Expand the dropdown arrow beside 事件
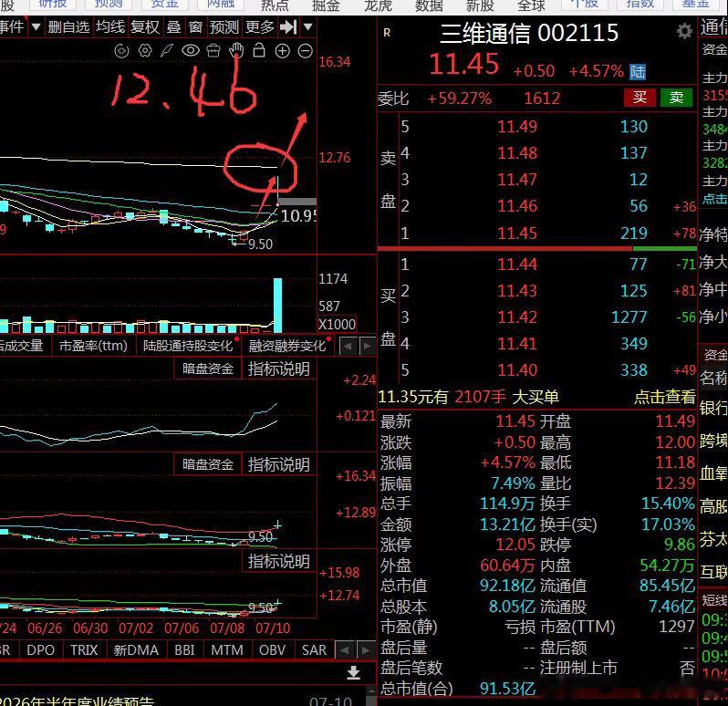This screenshot has width=728, height=706. point(36,27)
